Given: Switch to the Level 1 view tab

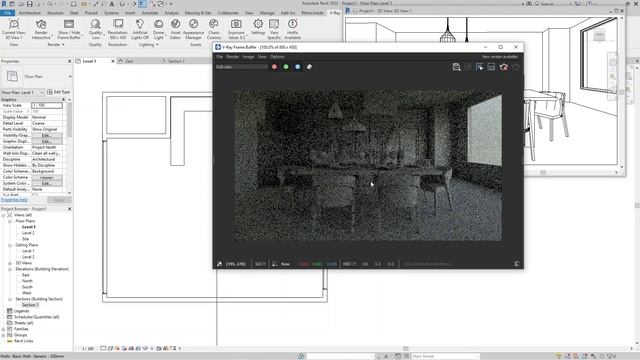Looking at the screenshot, I should [89, 61].
